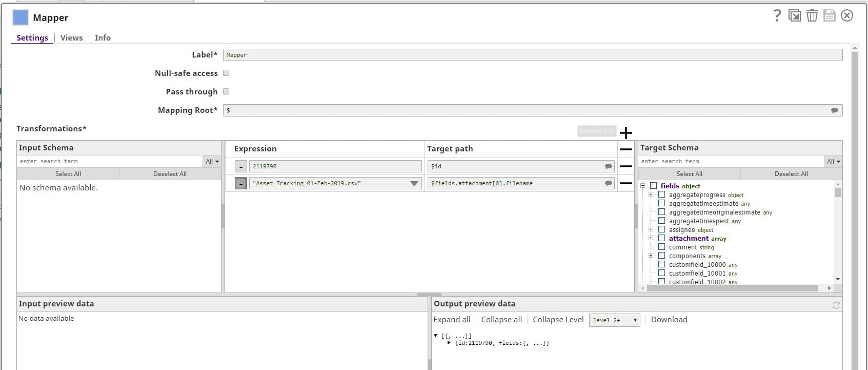Check the aggregateprogress checkbox
Image resolution: width=868 pixels, height=370 pixels.
coord(662,194)
